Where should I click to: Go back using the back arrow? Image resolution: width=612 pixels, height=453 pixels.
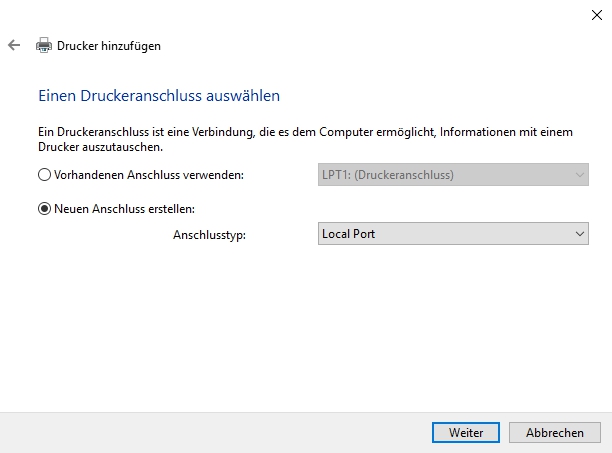(x=14, y=45)
